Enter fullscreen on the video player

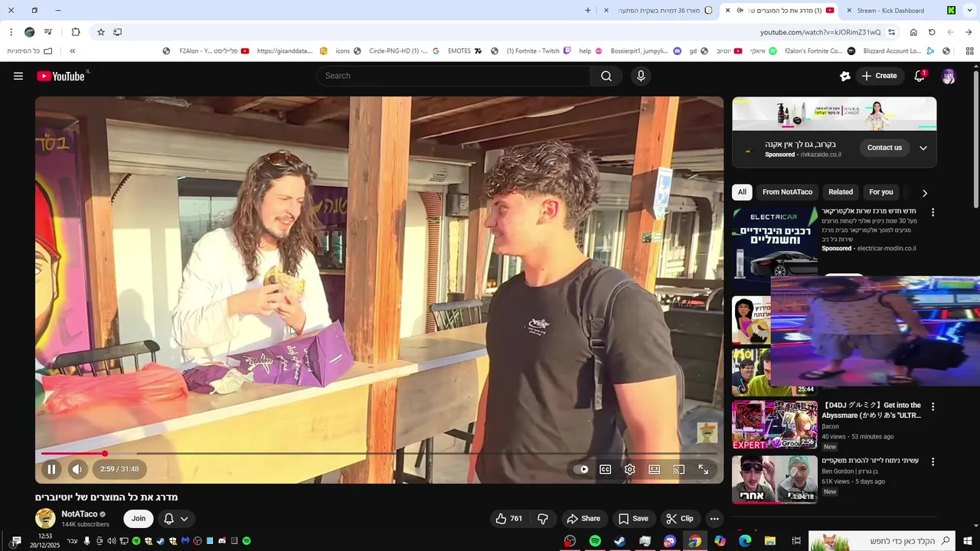pos(703,469)
